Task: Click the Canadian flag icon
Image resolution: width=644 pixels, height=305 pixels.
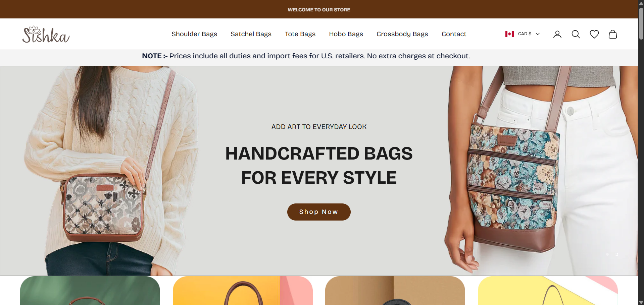Action: tap(509, 34)
